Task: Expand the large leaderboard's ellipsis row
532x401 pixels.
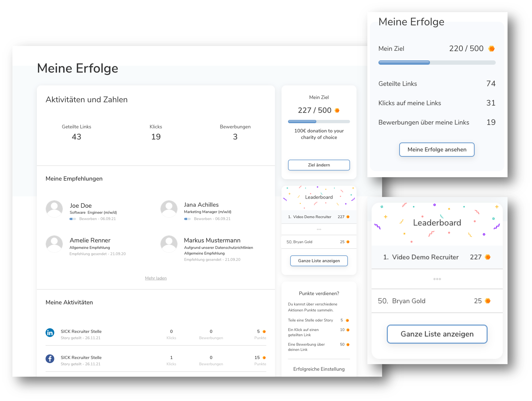Action: (x=437, y=279)
